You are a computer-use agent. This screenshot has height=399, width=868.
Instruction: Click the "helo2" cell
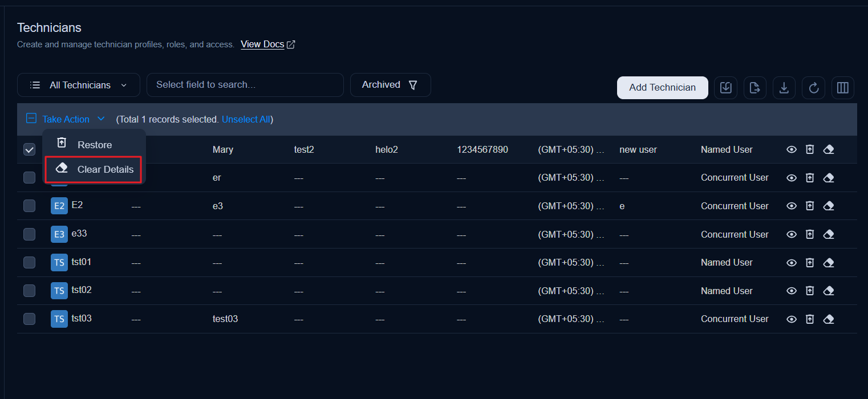[x=387, y=149]
